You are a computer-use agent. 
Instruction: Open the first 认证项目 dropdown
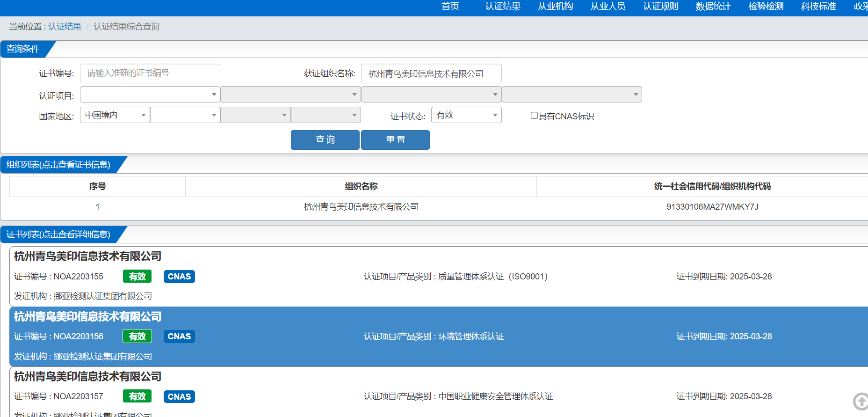[150, 95]
